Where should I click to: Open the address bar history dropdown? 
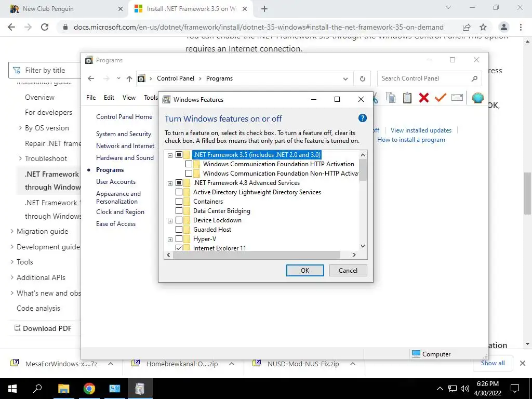pos(345,79)
